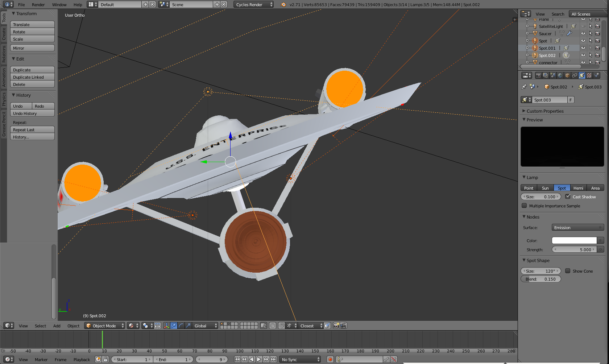This screenshot has width=609, height=364.
Task: Open the Lamp Data properties tab
Action: click(582, 75)
